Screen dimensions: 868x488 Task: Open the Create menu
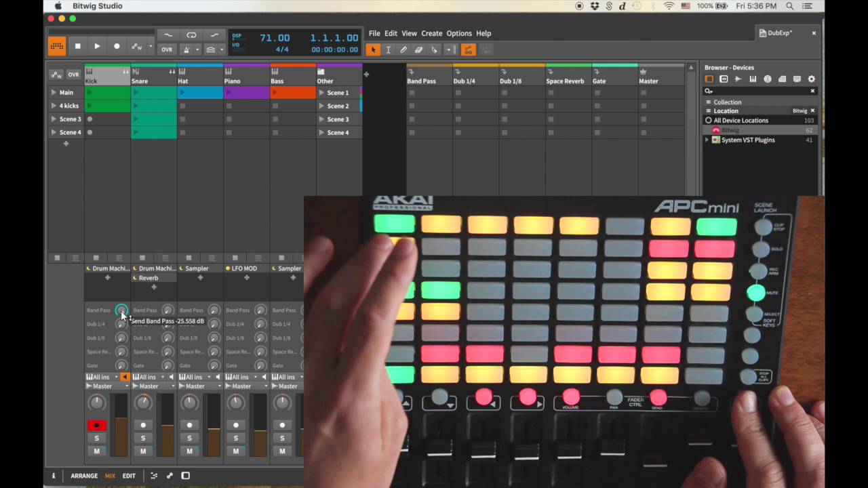coord(431,33)
